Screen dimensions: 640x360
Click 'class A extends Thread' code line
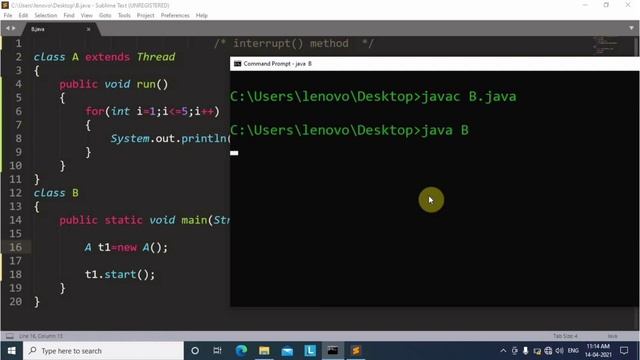104,57
